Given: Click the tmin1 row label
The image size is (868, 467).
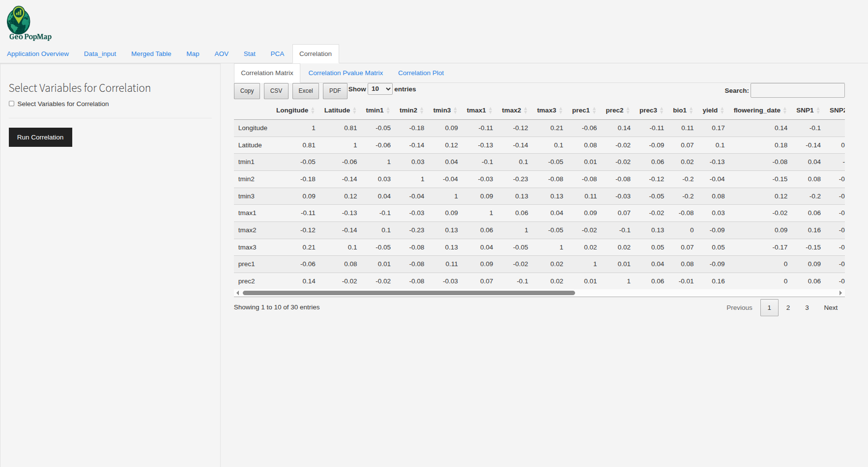Looking at the screenshot, I should pyautogui.click(x=246, y=162).
